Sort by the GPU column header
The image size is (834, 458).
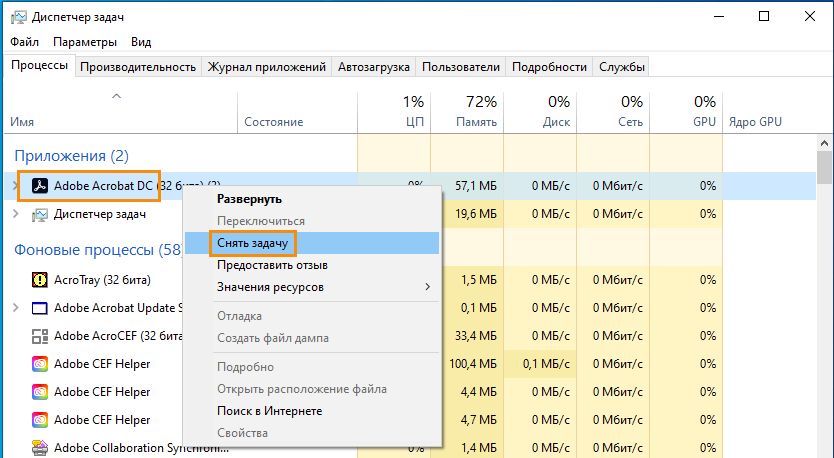coord(686,112)
